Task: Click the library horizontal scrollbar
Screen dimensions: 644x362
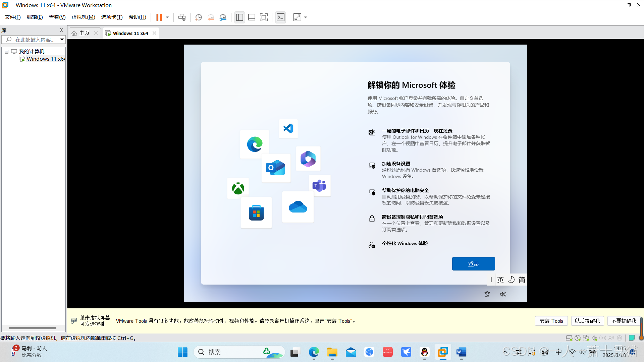Action: click(33, 328)
